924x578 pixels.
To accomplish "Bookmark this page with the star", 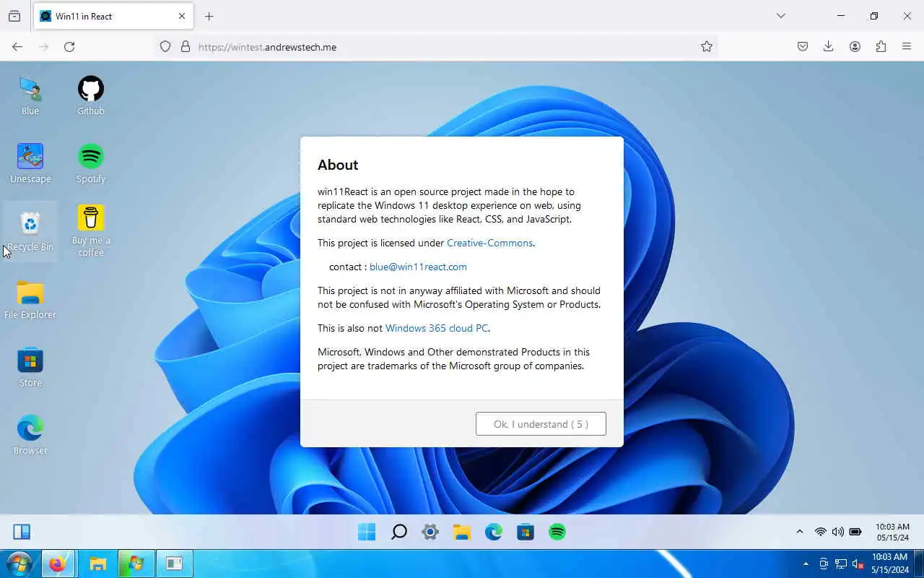I will (707, 46).
